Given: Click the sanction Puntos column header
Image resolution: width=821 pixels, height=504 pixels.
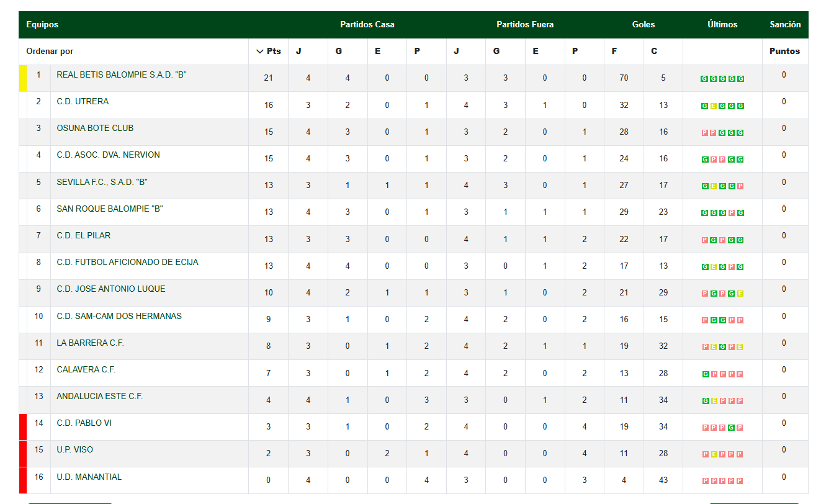Looking at the screenshot, I should [784, 52].
